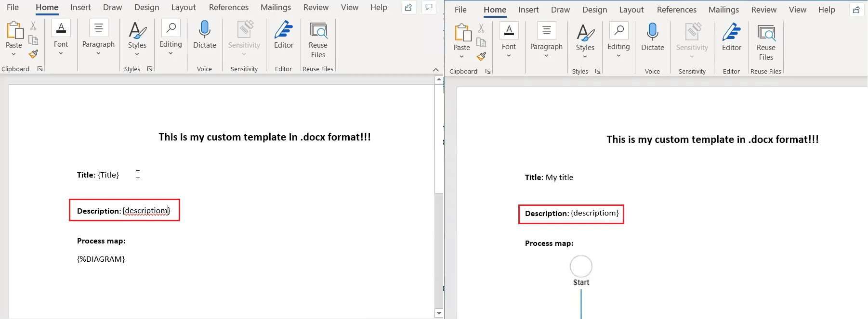Click Sensitivity icon in left window
The width and height of the screenshot is (868, 319).
pyautogui.click(x=245, y=30)
